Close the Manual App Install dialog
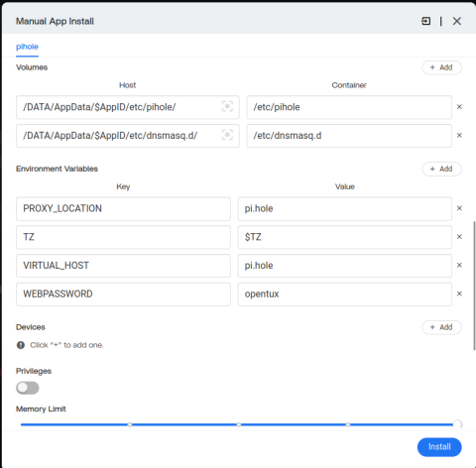476x468 pixels. [x=457, y=21]
